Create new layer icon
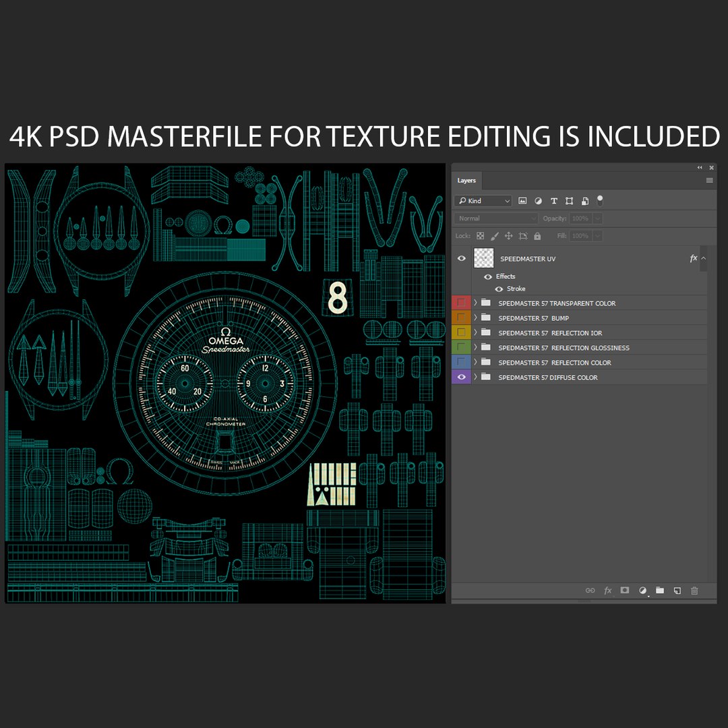Screen dimensions: 728x728 pos(677,590)
